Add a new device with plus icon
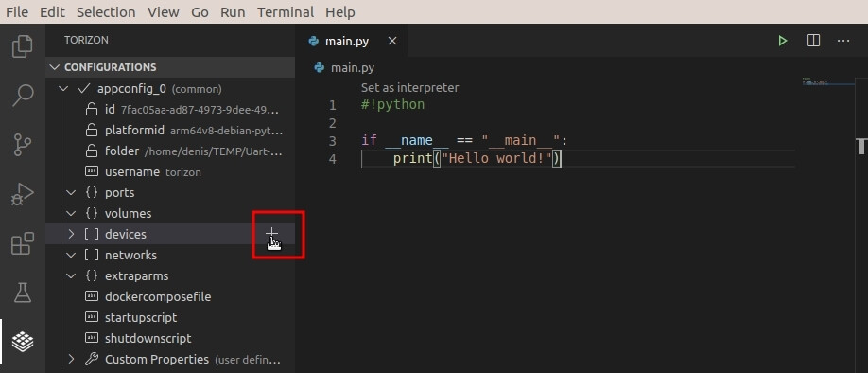This screenshot has height=373, width=868. click(x=271, y=233)
